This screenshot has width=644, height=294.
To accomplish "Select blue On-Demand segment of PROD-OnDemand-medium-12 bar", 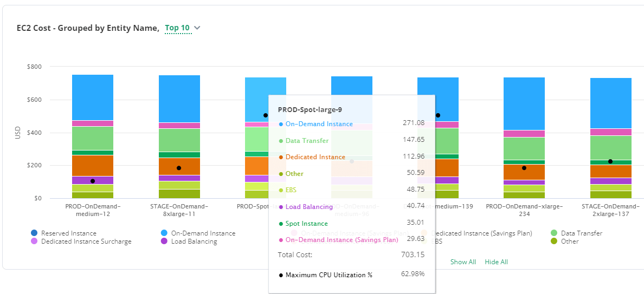I will coord(92,97).
